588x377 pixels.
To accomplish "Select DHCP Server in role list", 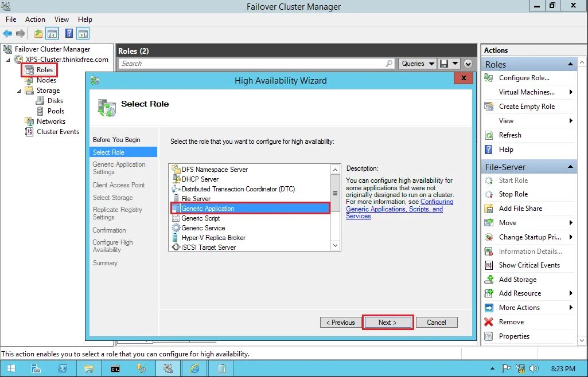I will pyautogui.click(x=200, y=179).
